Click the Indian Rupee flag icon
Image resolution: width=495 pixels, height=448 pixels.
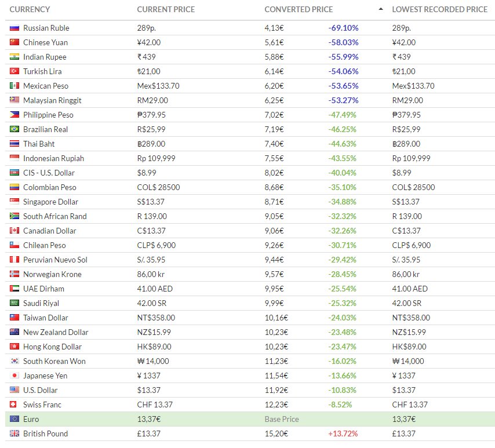click(x=14, y=57)
